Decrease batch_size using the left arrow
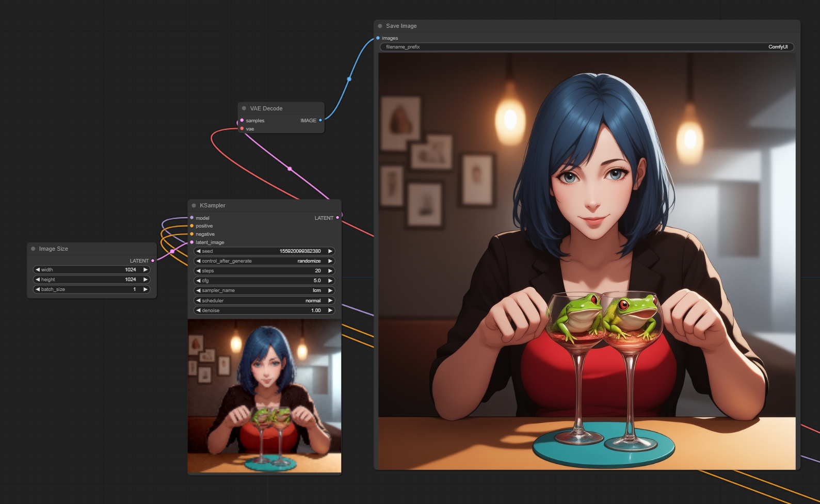 [x=37, y=289]
